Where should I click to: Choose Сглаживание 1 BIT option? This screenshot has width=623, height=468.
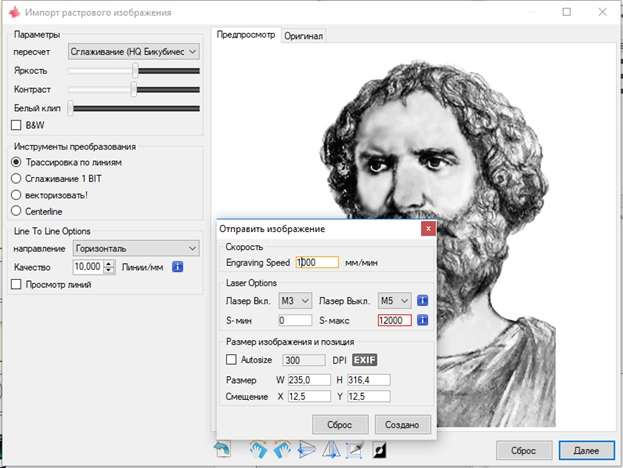(x=16, y=178)
